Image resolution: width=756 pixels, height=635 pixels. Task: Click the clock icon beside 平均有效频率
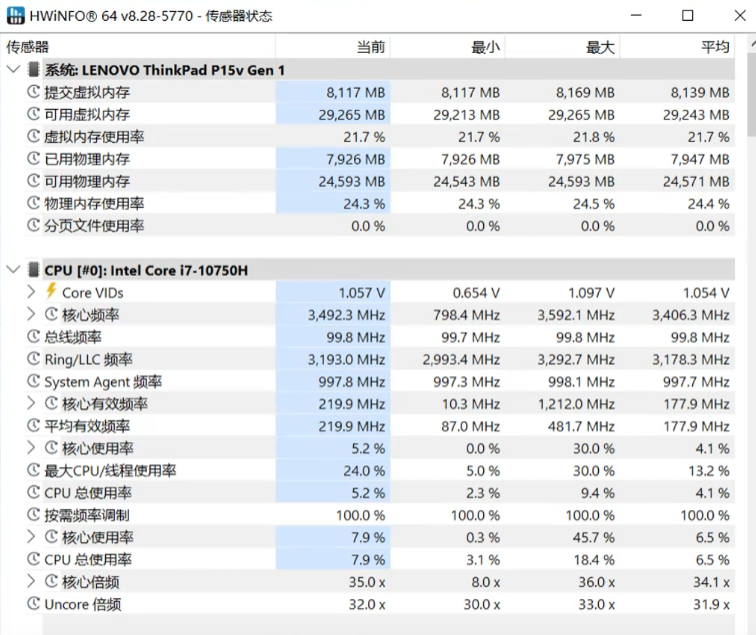pos(33,425)
